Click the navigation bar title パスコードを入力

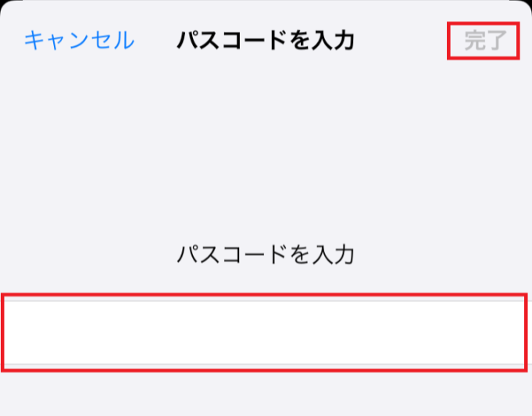[x=265, y=41]
